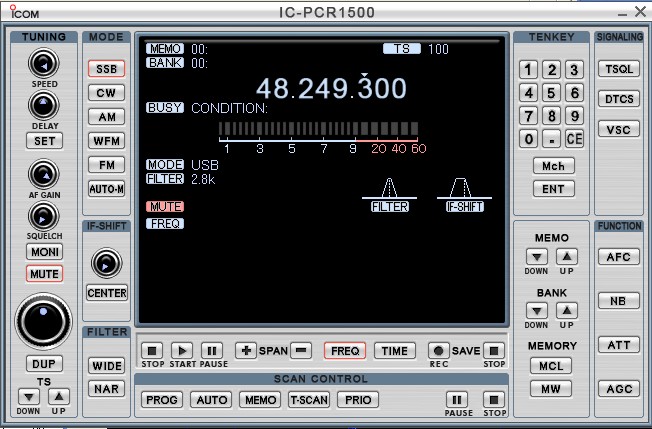Toggle the MUTE button
The image size is (652, 429).
(44, 274)
